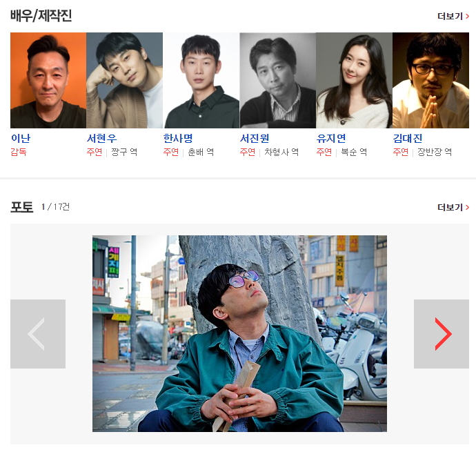Click the name link 이난
This screenshot has height=461, width=476.
(x=21, y=138)
